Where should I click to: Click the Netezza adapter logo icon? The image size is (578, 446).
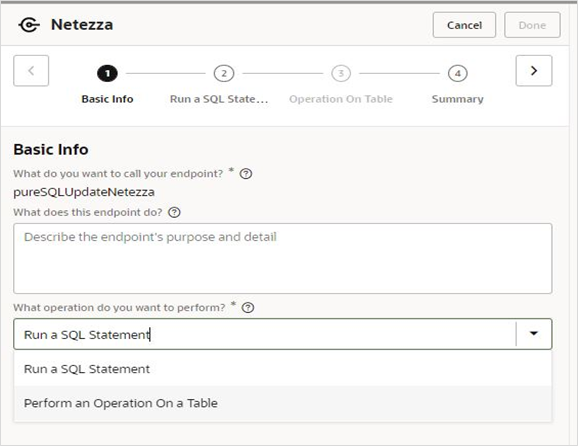[29, 25]
